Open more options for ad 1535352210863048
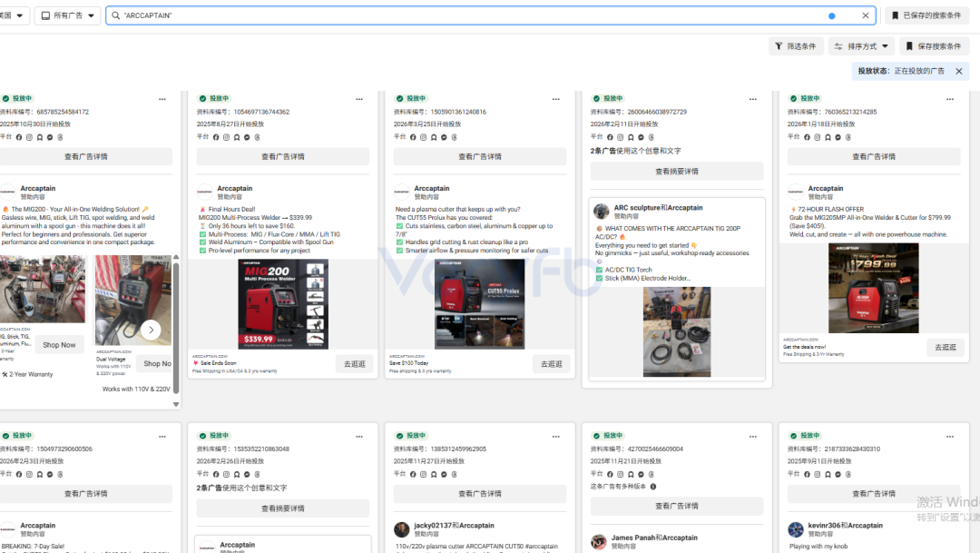This screenshot has width=980, height=553. click(359, 436)
